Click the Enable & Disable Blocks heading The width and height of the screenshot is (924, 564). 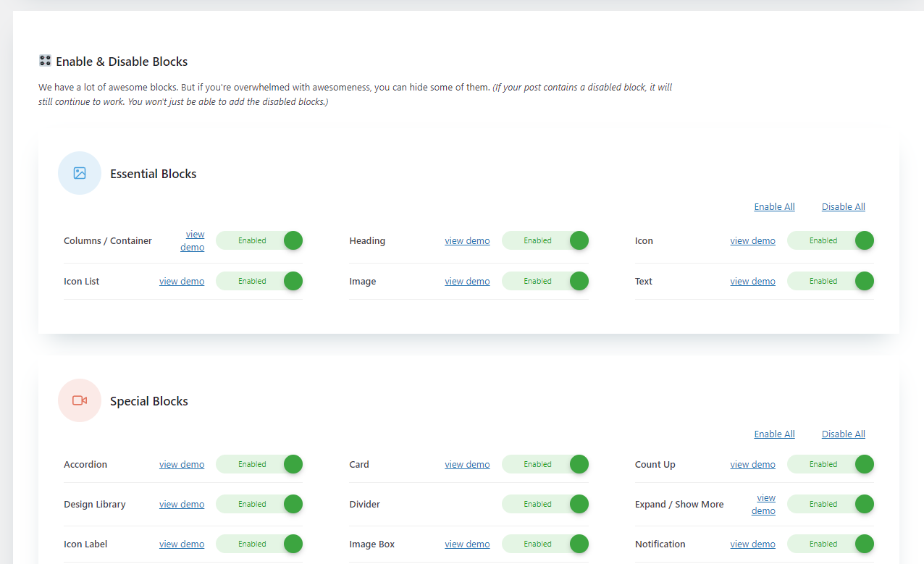coord(122,62)
